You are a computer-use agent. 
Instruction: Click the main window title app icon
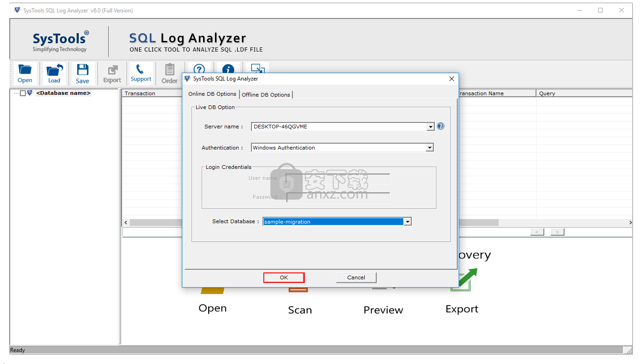(17, 10)
